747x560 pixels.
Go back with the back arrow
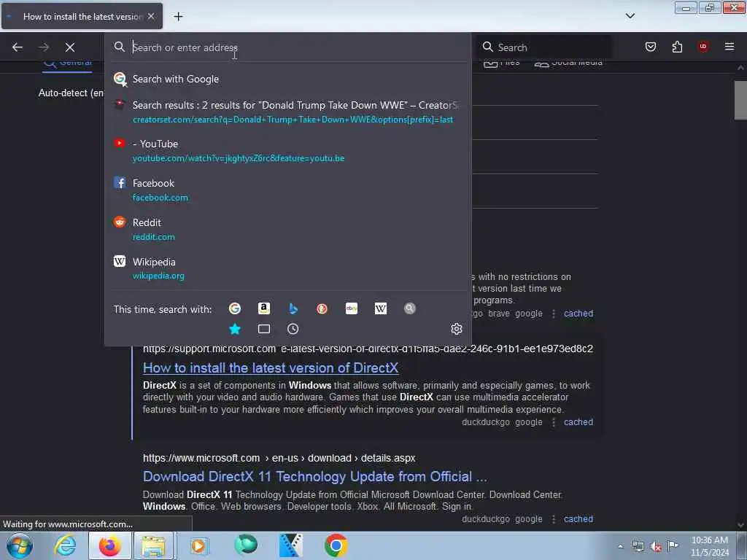tap(18, 47)
